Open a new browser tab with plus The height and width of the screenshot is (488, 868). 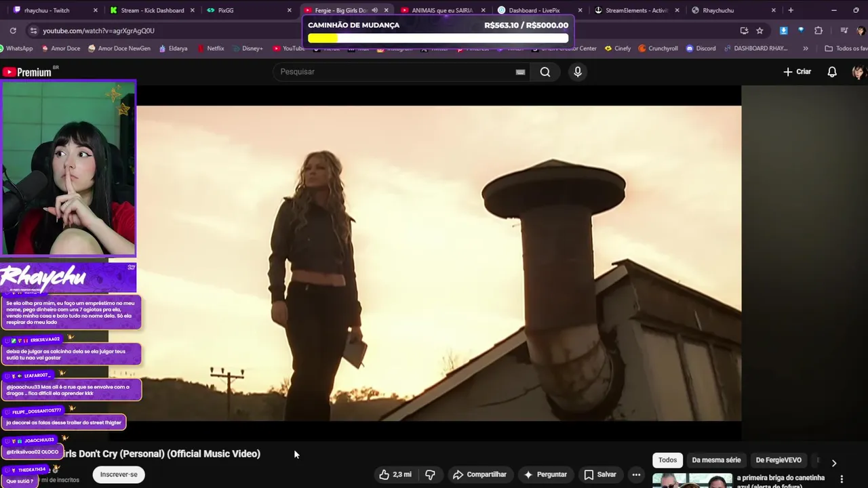coord(791,10)
